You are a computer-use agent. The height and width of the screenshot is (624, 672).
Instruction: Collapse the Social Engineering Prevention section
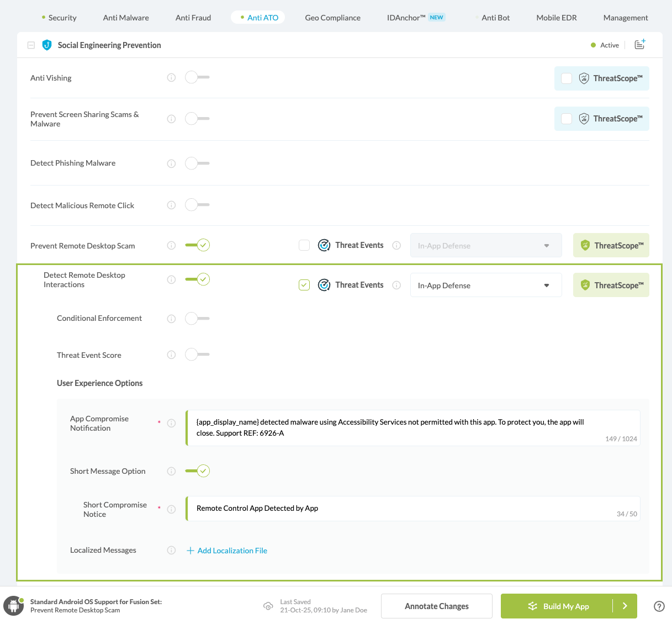[x=31, y=45]
